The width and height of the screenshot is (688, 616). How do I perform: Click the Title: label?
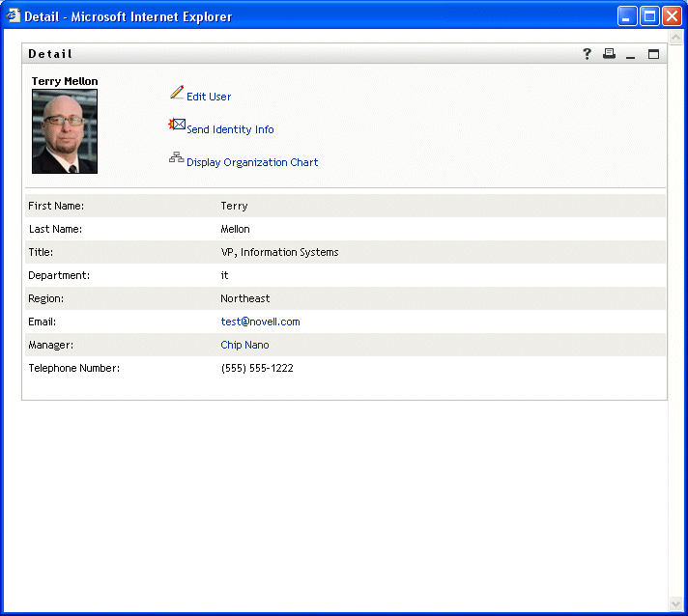pyautogui.click(x=41, y=252)
